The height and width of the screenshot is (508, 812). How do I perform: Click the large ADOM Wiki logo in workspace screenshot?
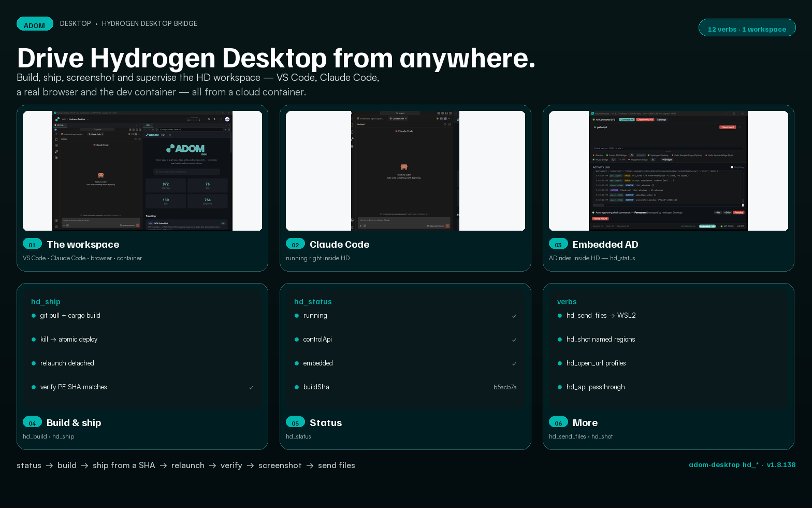tap(186, 149)
